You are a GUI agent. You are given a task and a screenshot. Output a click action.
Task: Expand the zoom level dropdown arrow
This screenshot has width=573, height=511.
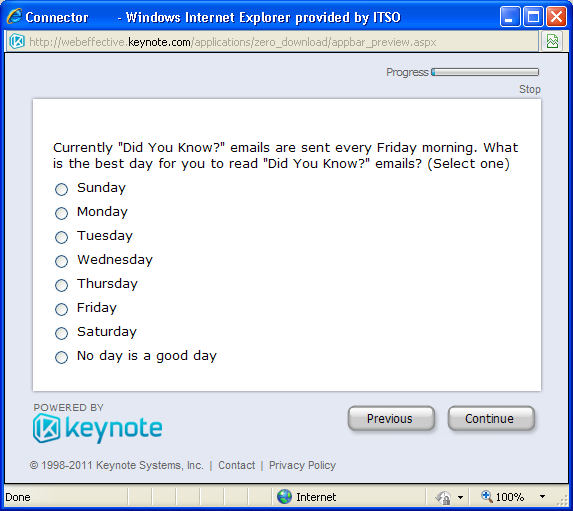[542, 497]
